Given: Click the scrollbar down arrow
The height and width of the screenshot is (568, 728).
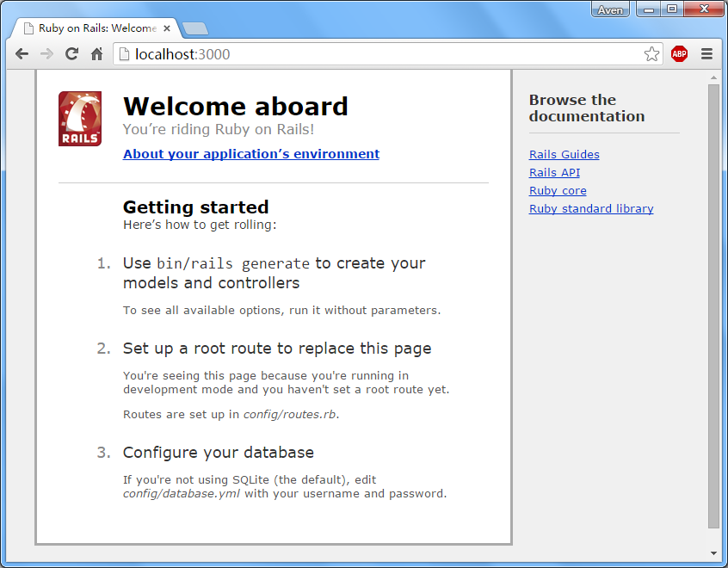Looking at the screenshot, I should click(713, 553).
